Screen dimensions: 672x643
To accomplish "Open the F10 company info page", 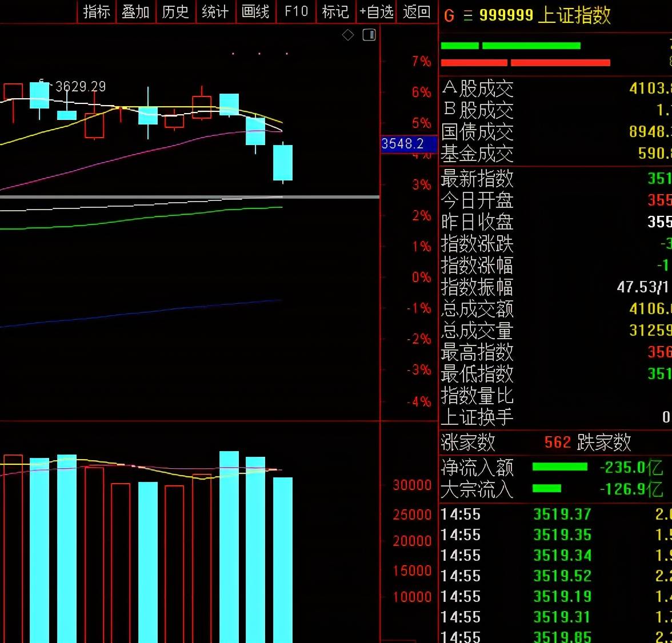I will click(295, 11).
